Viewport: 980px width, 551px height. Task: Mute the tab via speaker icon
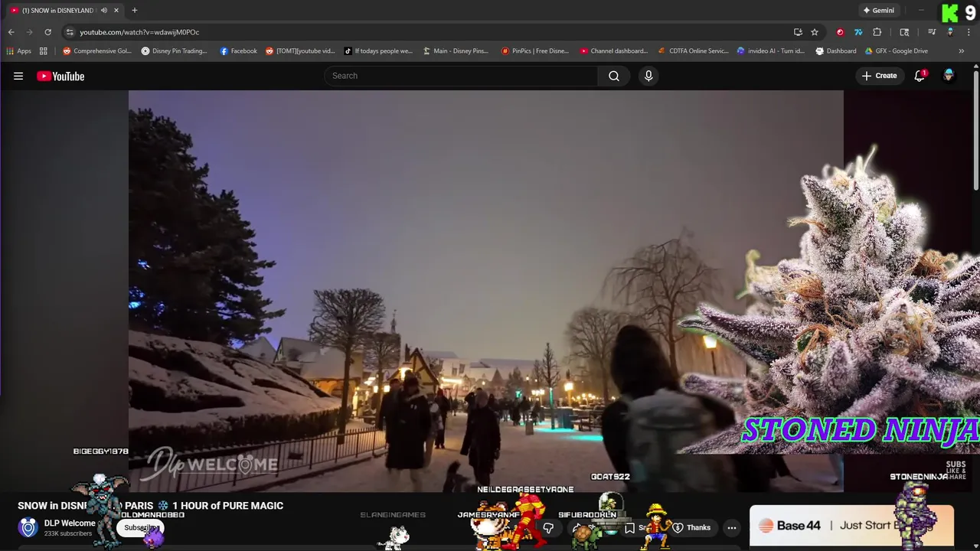click(x=104, y=11)
